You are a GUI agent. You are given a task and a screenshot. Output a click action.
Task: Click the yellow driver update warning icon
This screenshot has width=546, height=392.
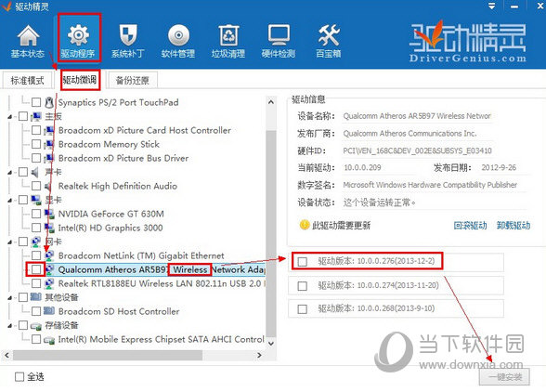[305, 225]
